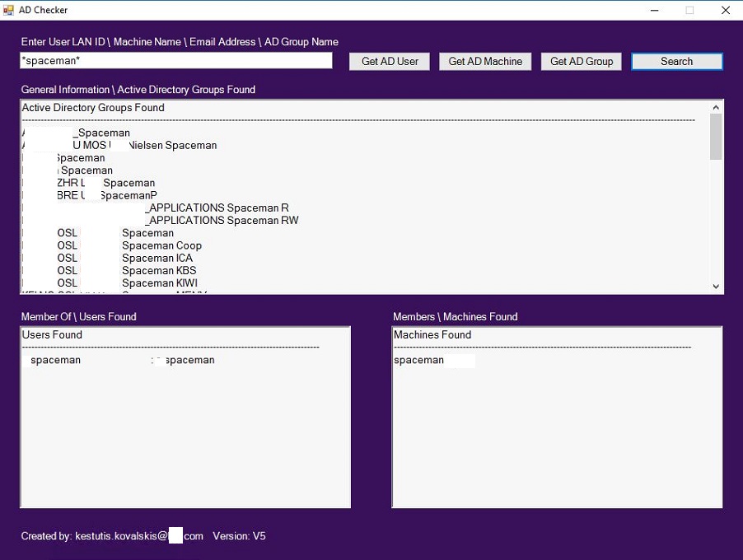Click the creator email text at bottom
This screenshot has height=560, width=743.
[139, 536]
